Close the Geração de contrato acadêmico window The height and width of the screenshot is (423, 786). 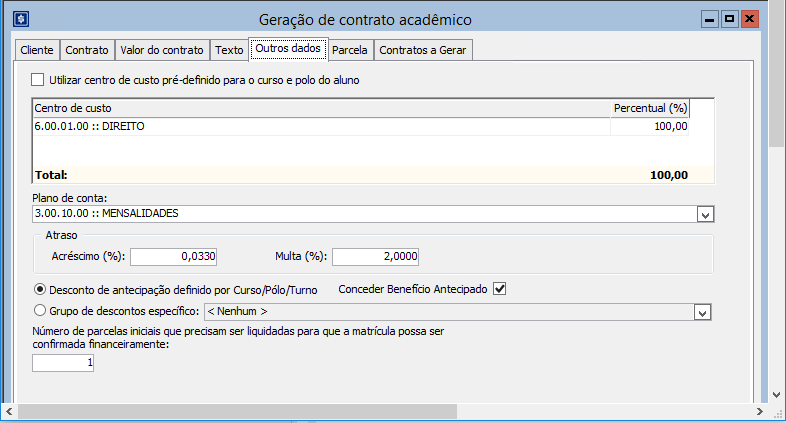[x=750, y=19]
